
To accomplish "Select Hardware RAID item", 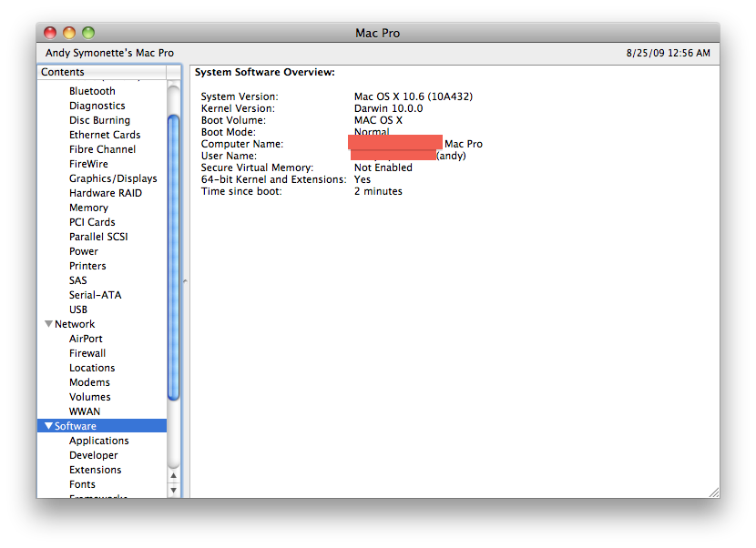I will click(x=105, y=193).
